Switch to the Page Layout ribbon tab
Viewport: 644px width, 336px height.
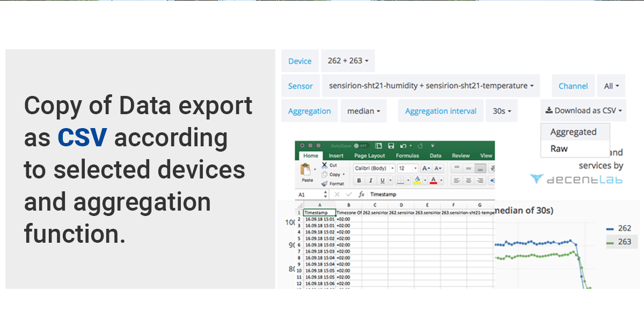tap(370, 156)
